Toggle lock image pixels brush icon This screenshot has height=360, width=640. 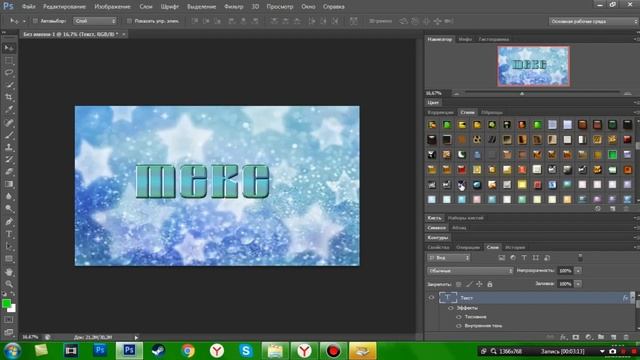(x=469, y=284)
